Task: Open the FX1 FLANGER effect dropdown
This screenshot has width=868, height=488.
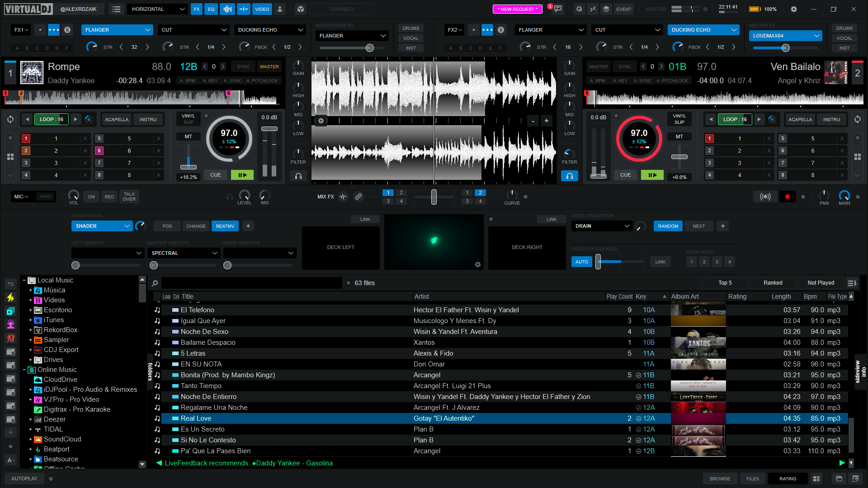Action: point(117,30)
